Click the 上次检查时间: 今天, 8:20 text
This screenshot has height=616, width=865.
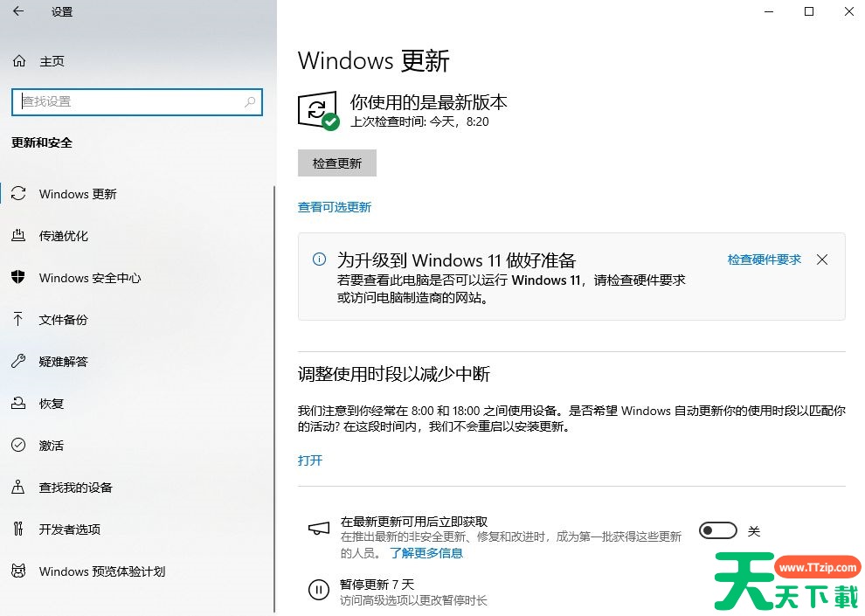(x=419, y=121)
